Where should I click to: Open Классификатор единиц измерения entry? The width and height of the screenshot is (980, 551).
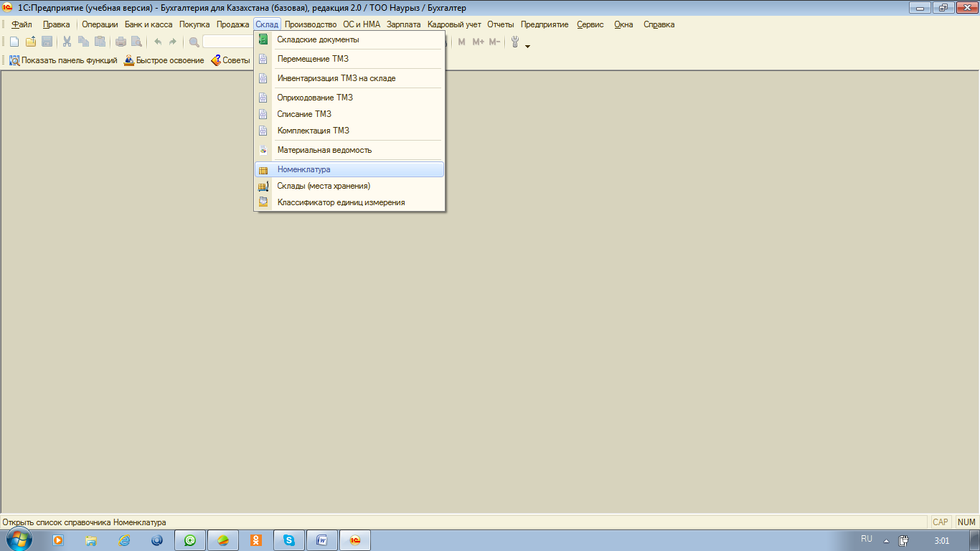coord(349,202)
